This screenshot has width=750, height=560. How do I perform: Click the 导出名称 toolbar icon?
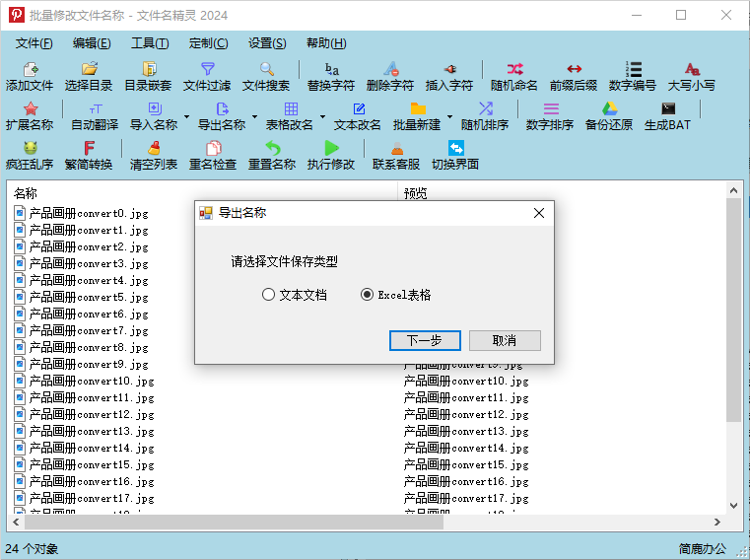(222, 116)
